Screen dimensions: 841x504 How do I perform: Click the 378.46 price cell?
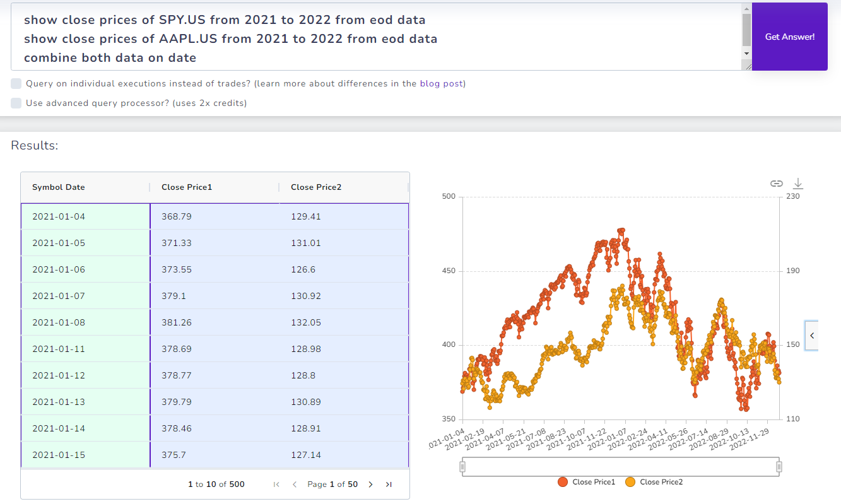[x=215, y=428]
